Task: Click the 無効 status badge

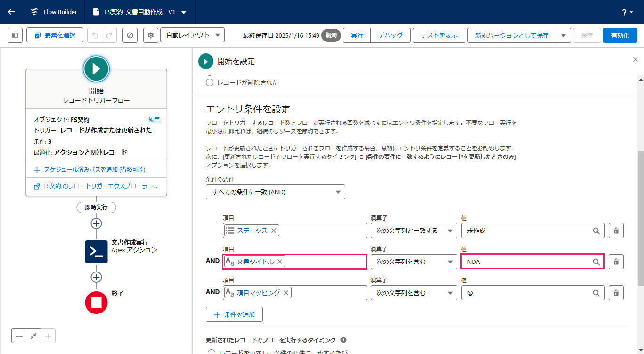Action: pyautogui.click(x=331, y=35)
